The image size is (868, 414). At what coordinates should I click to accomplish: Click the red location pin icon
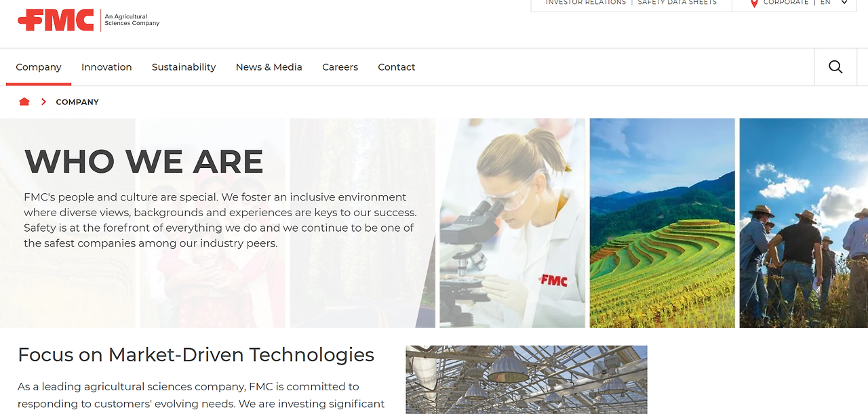pyautogui.click(x=754, y=3)
